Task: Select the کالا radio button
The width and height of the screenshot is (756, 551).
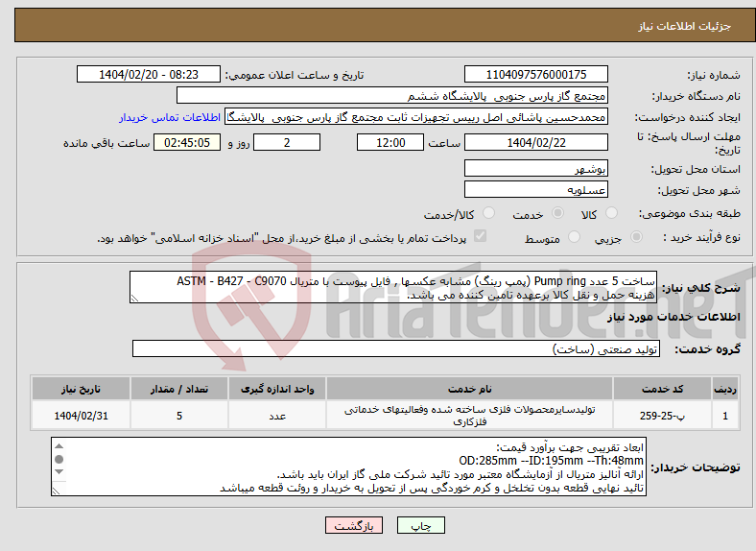Action: 611,213
